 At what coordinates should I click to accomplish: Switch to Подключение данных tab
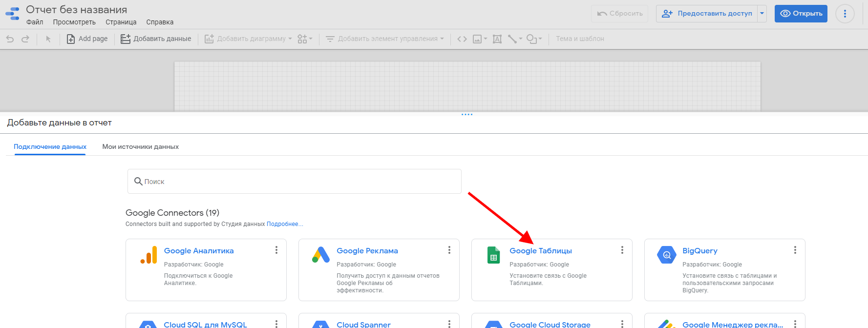pos(50,146)
